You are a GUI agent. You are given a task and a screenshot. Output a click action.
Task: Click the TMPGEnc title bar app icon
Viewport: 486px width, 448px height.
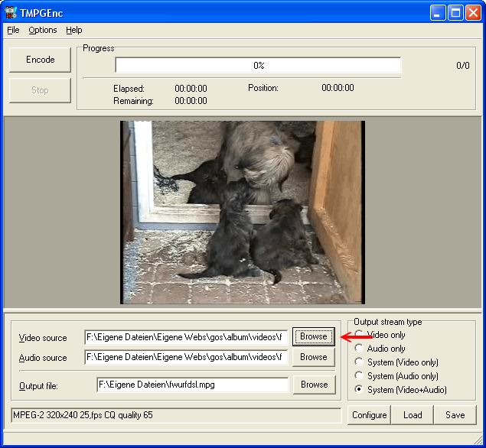[x=11, y=12]
